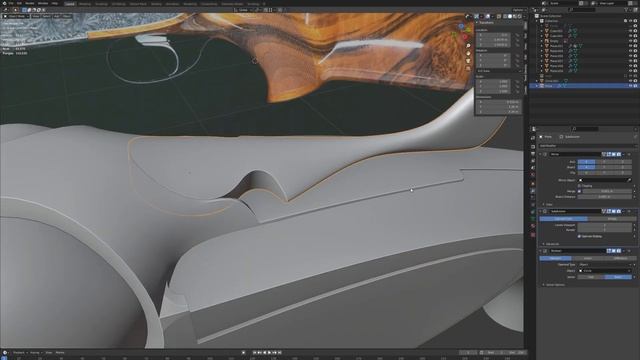Toggle Subdivision modifier edit mode display
640x360 pixels.
(608, 211)
